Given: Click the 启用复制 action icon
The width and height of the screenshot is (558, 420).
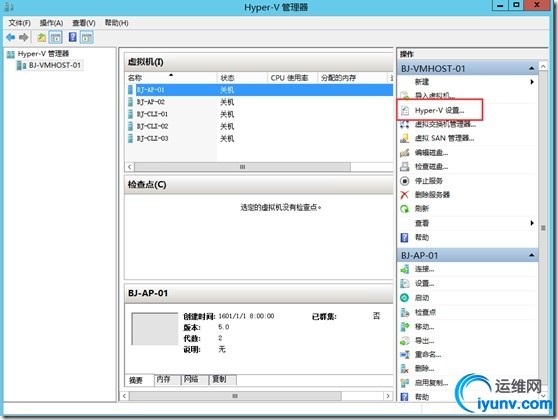Looking at the screenshot, I should pyautogui.click(x=405, y=383).
